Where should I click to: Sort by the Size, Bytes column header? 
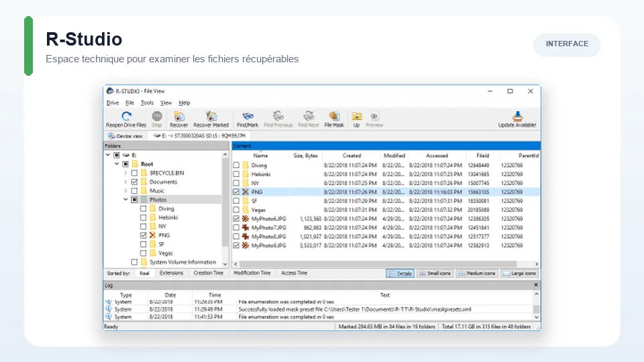point(306,156)
